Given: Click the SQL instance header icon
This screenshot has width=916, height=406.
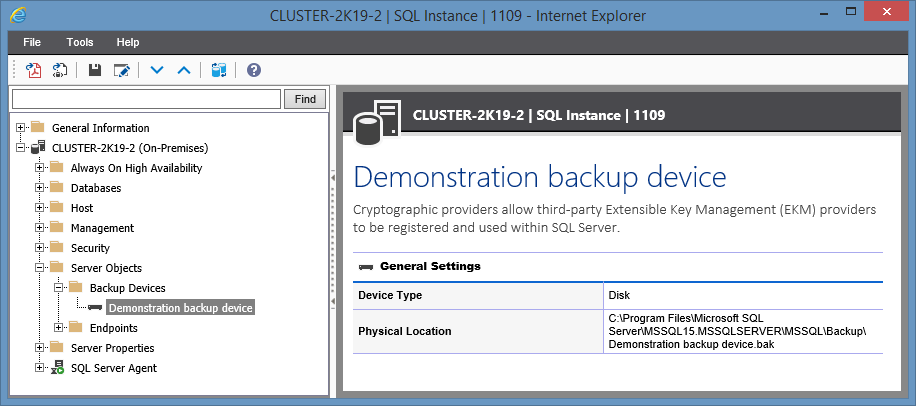Looking at the screenshot, I should pyautogui.click(x=376, y=122).
